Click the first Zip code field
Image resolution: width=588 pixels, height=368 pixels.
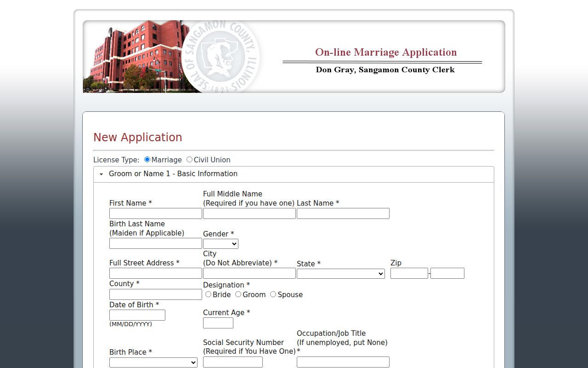tap(409, 273)
